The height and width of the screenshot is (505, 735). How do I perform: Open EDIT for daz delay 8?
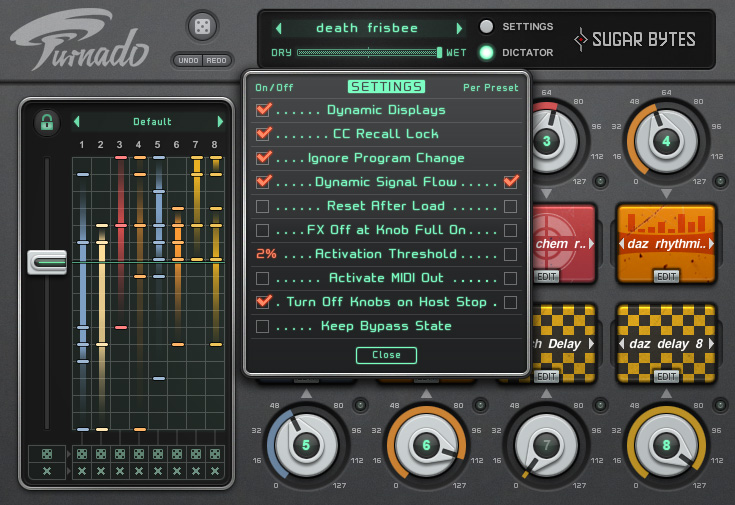tap(667, 377)
